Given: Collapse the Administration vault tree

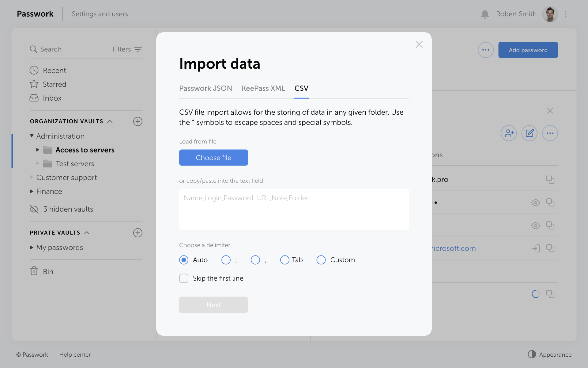Looking at the screenshot, I should point(32,136).
